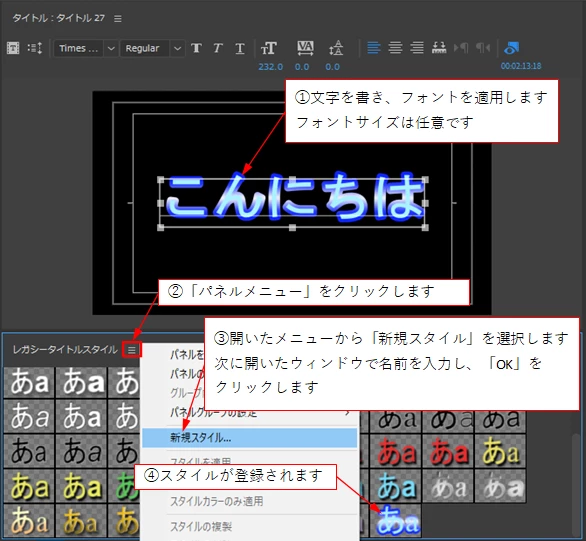Click the font size icon
Screen dimensions: 586x541
click(x=269, y=48)
